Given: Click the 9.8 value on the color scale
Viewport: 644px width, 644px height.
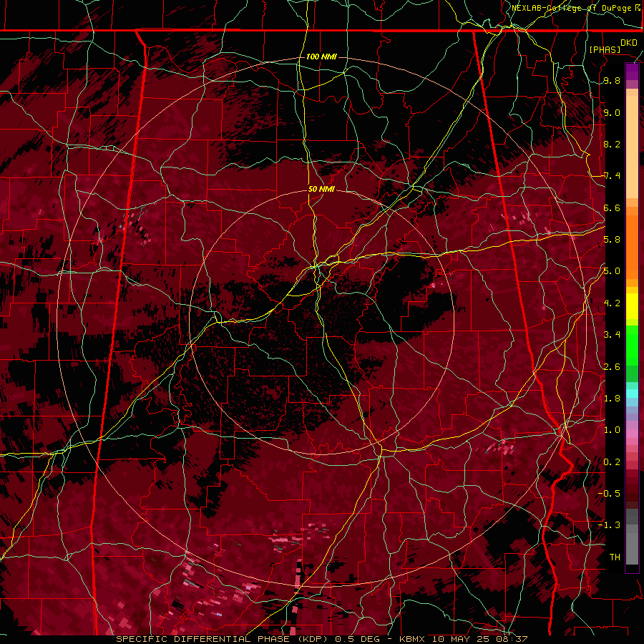Looking at the screenshot, I should (x=612, y=81).
